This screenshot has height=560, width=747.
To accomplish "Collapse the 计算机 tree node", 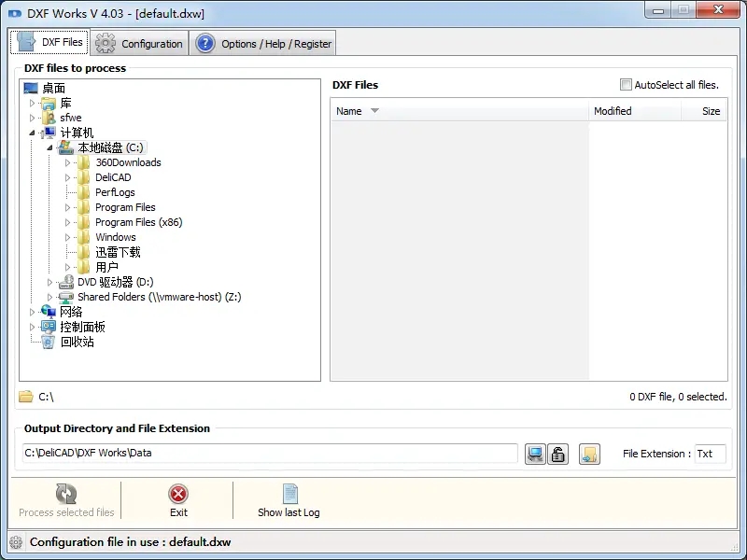I will point(32,133).
